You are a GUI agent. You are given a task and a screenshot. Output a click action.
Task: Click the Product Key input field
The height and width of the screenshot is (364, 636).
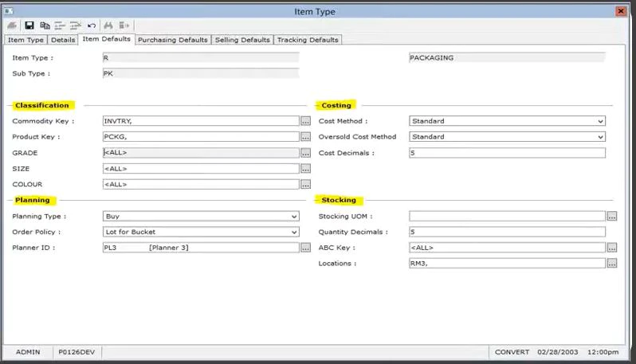(x=201, y=137)
